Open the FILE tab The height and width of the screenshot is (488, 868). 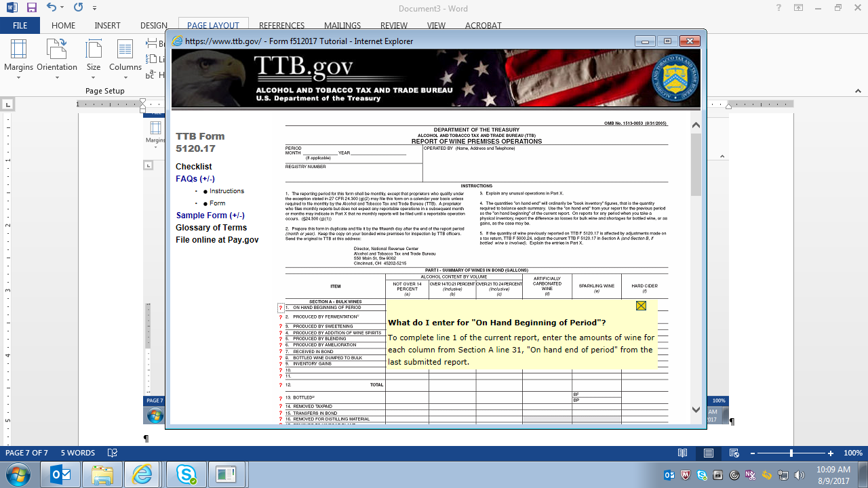point(20,26)
